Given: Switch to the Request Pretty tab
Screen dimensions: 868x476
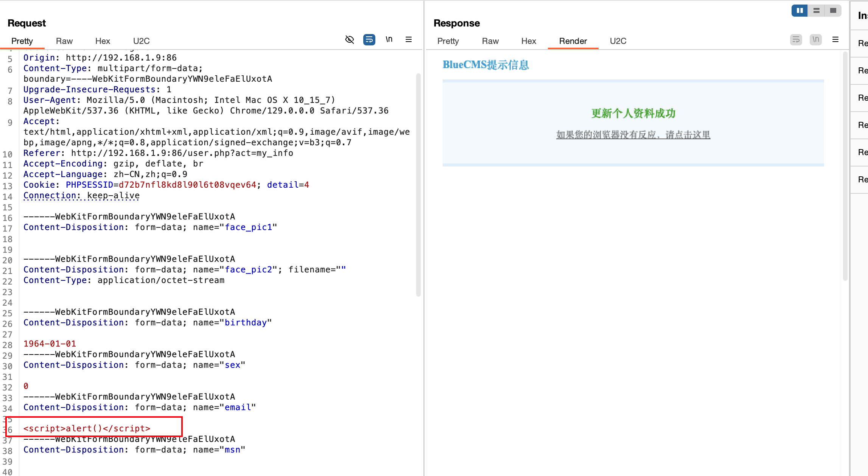Looking at the screenshot, I should (22, 41).
